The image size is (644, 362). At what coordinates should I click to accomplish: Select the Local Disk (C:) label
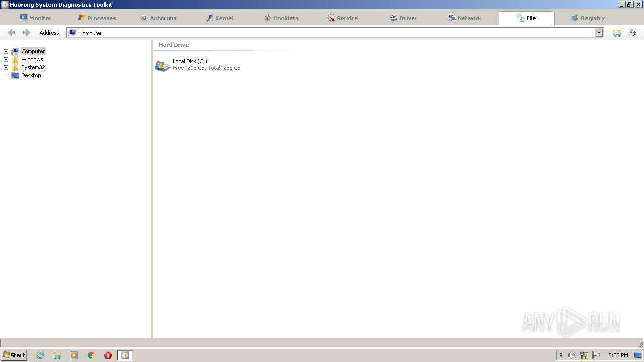[190, 61]
